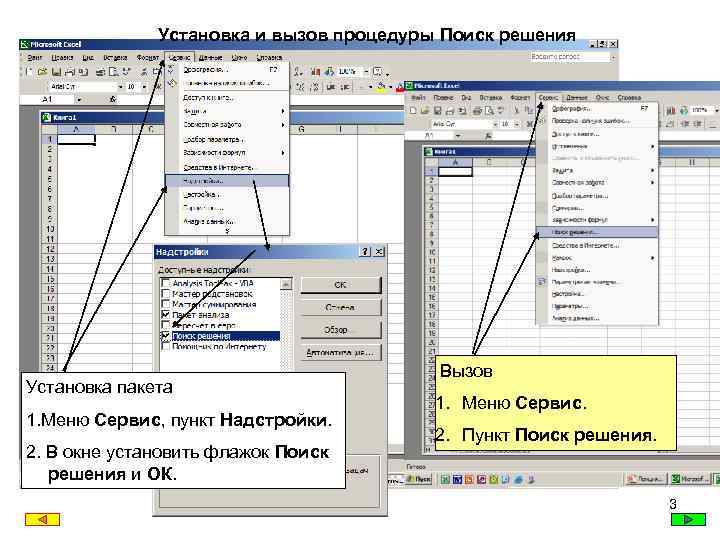
Task: Click Обзор button in Надстройки dialog
Action: (341, 330)
